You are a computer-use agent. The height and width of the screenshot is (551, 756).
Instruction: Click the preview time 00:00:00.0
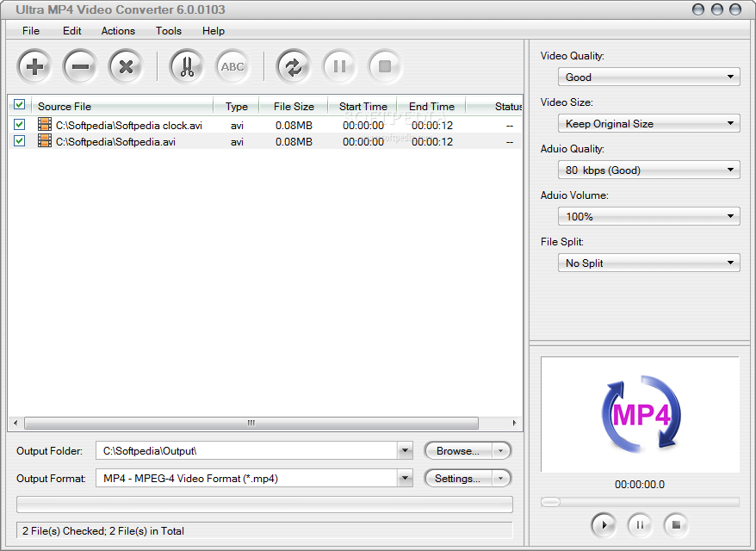(639, 485)
